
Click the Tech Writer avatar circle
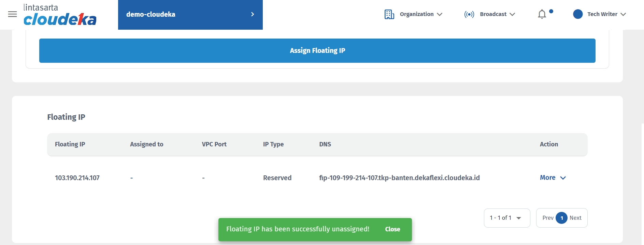(x=578, y=14)
